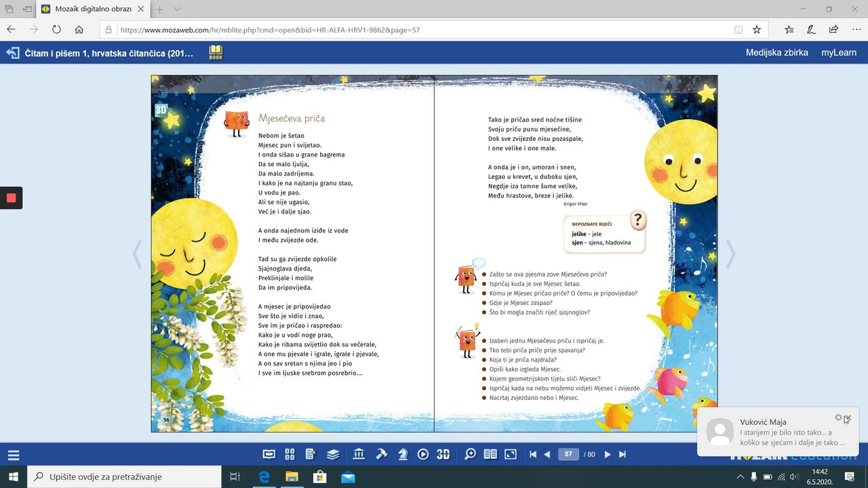
Task: Click the Windows taskbar search box
Action: [124, 476]
